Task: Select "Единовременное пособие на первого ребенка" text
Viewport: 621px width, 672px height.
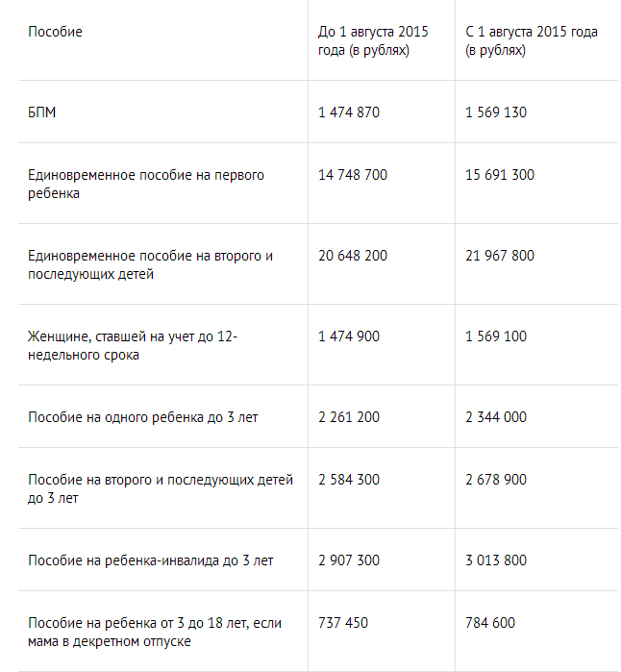Action: coord(146,184)
